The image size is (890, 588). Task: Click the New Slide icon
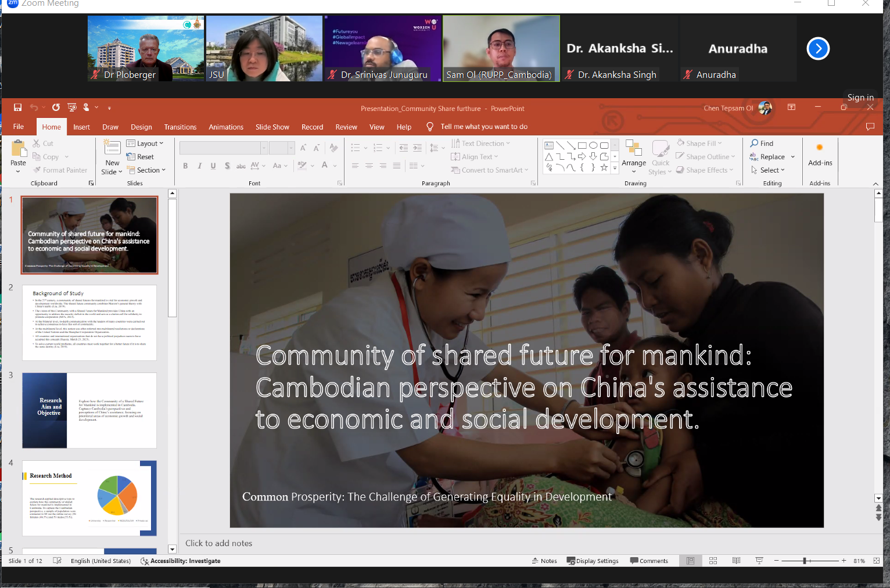click(x=112, y=149)
